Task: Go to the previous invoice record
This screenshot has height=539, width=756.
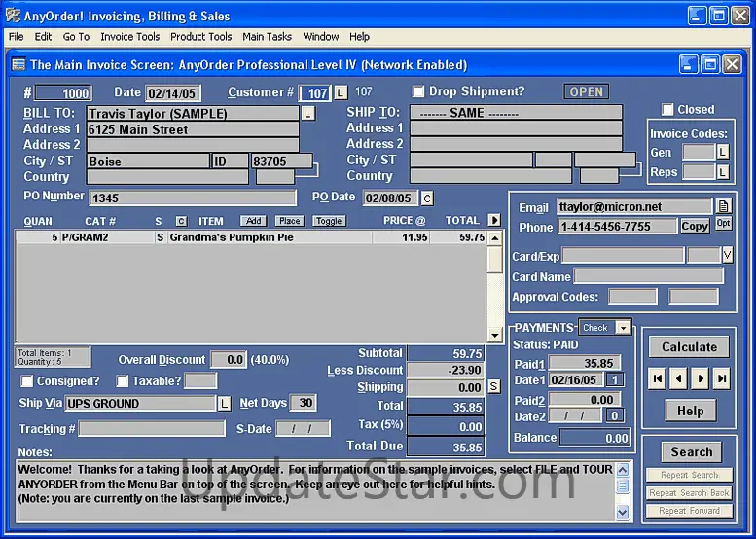Action: [679, 379]
